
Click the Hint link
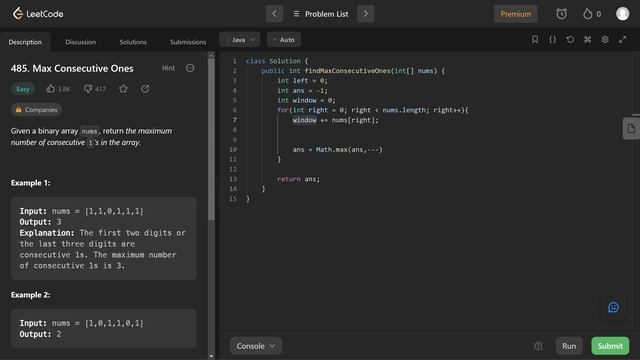[x=168, y=68]
